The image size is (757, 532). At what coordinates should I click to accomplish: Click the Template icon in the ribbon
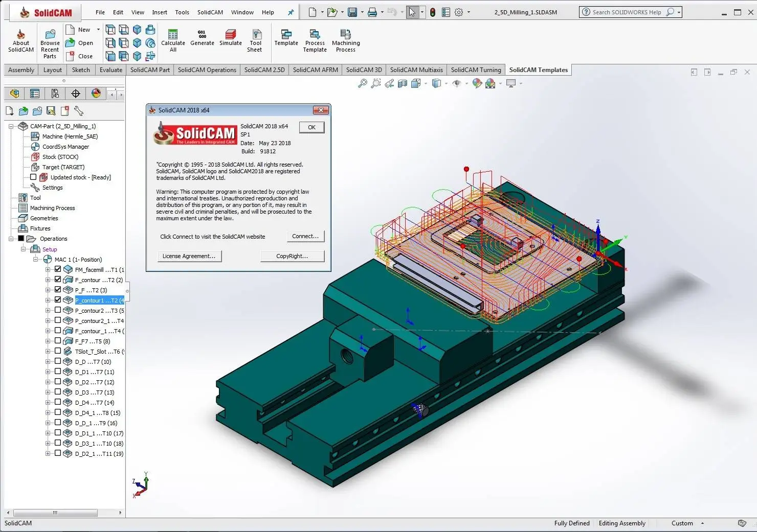pos(286,37)
